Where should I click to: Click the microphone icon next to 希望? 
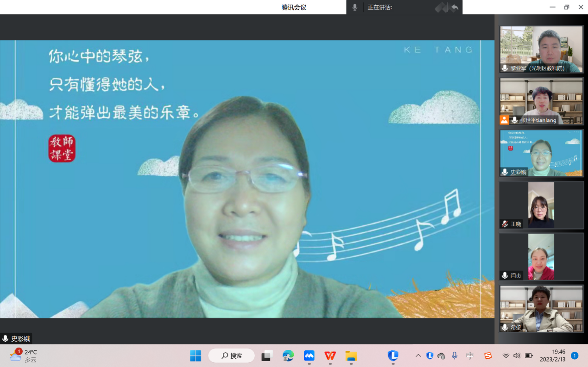tap(504, 328)
